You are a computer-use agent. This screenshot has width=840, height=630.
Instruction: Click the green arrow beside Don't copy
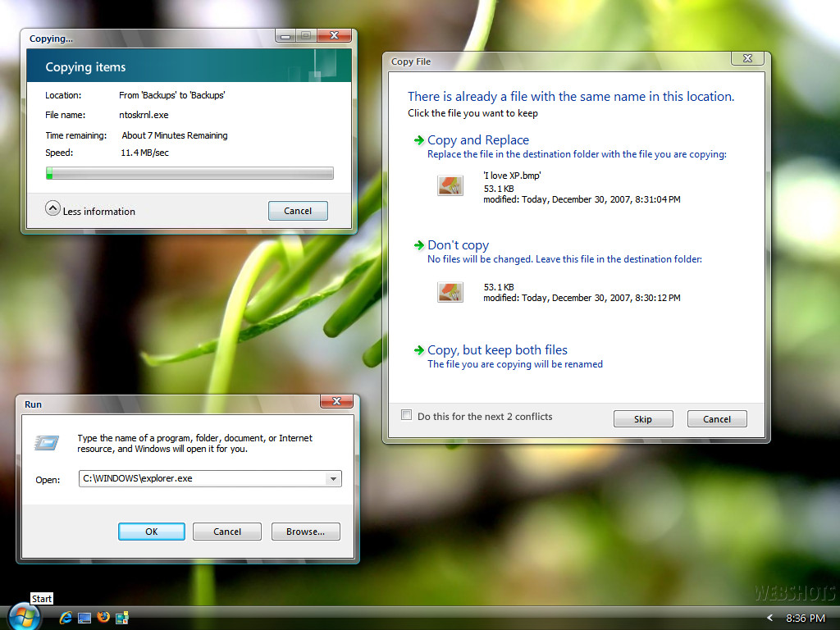pyautogui.click(x=418, y=245)
